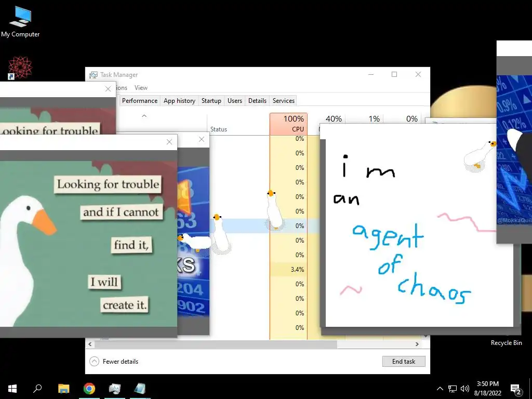Click horizontal scrollbar left arrow in Task Manager
This screenshot has width=532, height=399.
pyautogui.click(x=90, y=344)
